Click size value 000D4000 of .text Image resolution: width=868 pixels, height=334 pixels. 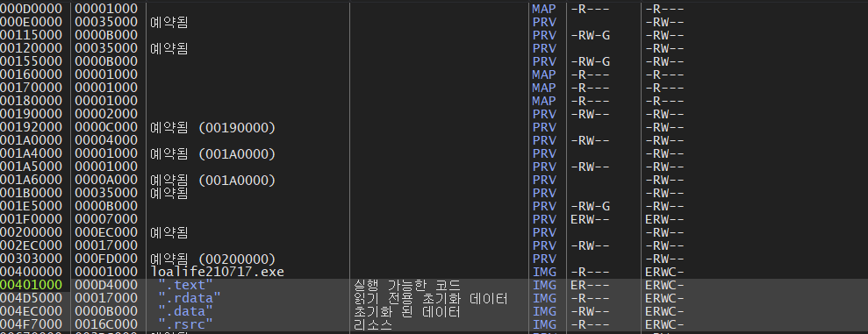(106, 285)
